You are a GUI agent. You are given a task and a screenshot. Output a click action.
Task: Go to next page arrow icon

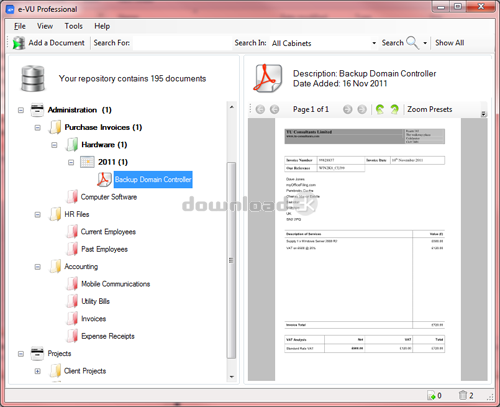click(x=347, y=109)
